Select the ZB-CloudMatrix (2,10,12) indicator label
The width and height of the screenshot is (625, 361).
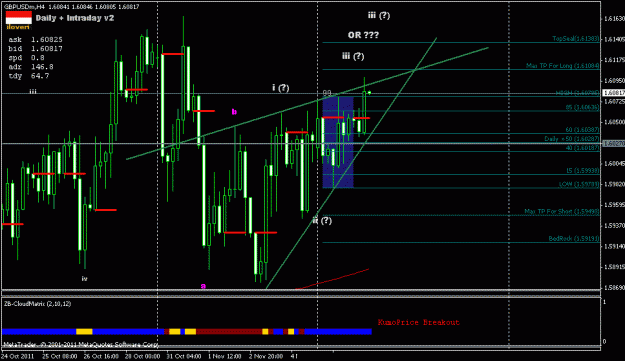tap(37, 304)
